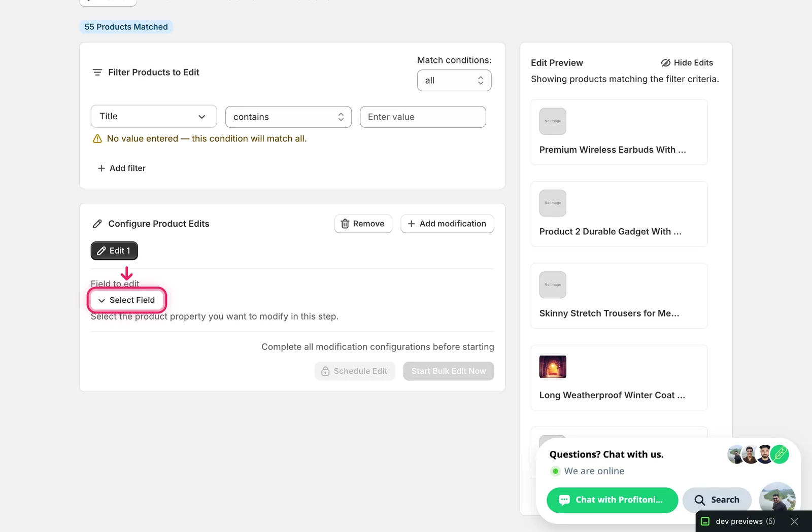Image resolution: width=812 pixels, height=532 pixels.
Task: Click the Enter value input field
Action: coord(423,117)
